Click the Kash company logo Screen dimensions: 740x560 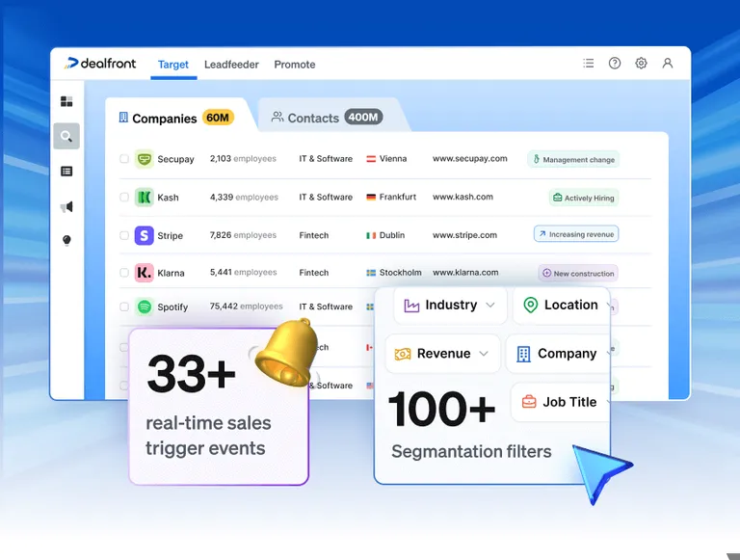tap(144, 197)
